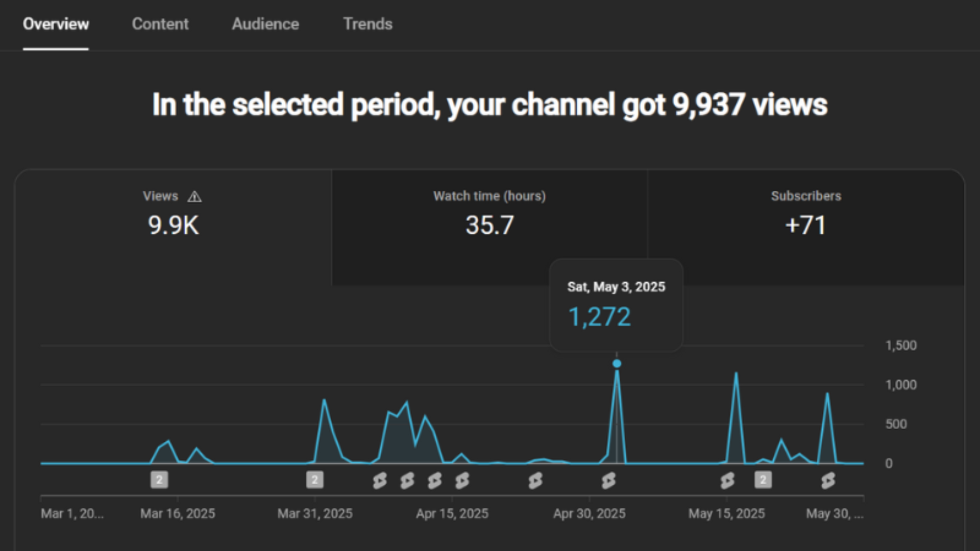Click the rightmost Shorts icon near May 30

[828, 481]
